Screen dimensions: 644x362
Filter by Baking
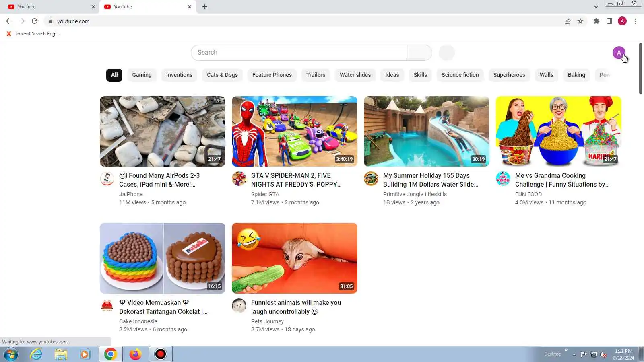(576, 75)
